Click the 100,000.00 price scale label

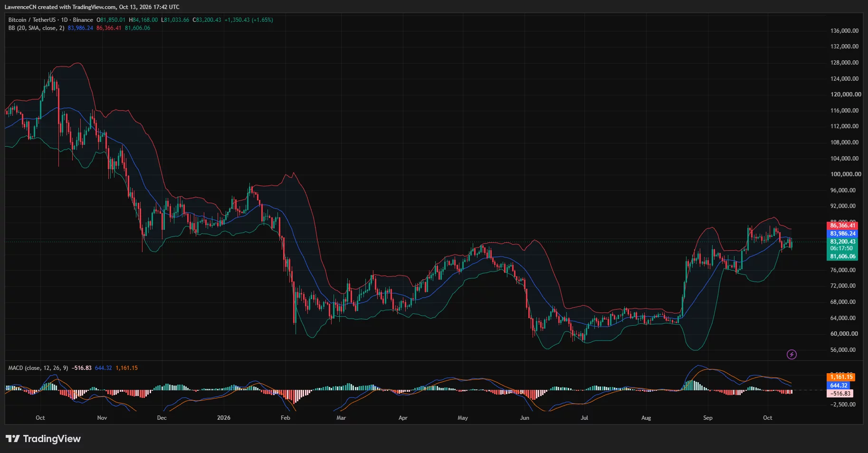click(846, 174)
